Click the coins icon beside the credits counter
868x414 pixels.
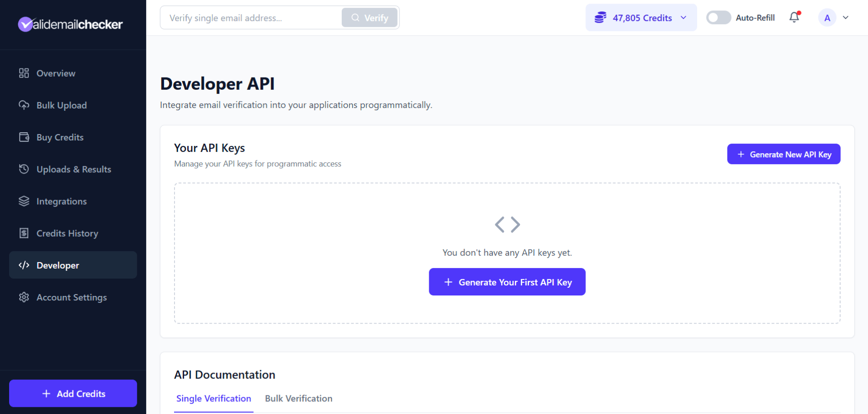[601, 17]
